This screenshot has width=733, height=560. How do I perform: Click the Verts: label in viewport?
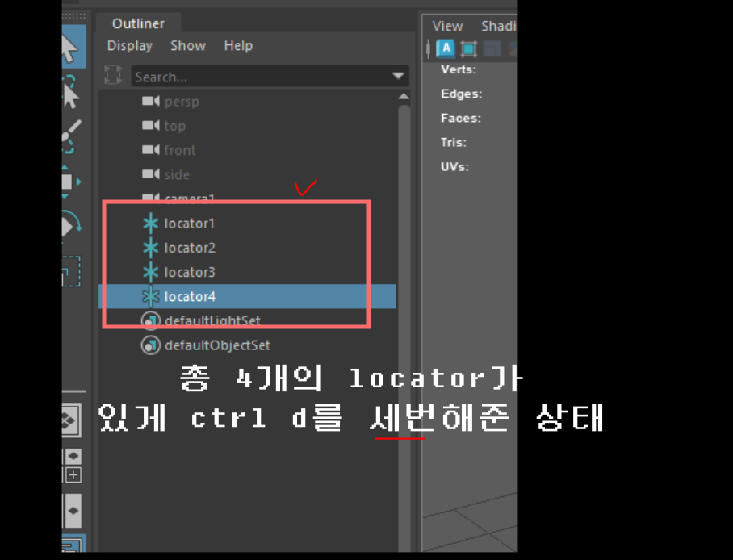pos(459,69)
